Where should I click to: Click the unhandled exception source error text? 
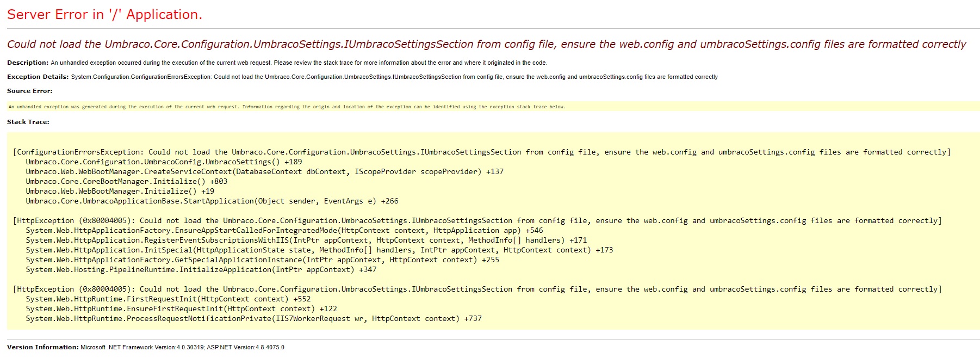click(x=287, y=107)
